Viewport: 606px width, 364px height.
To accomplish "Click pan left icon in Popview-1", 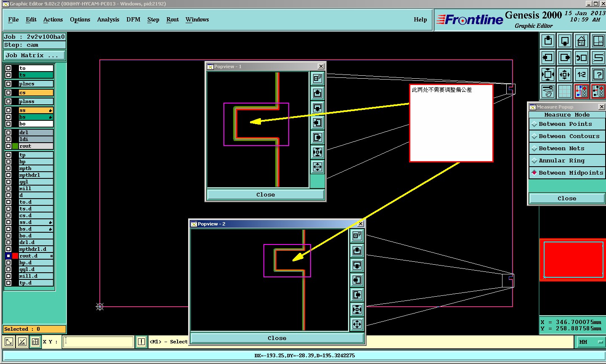I will [317, 122].
